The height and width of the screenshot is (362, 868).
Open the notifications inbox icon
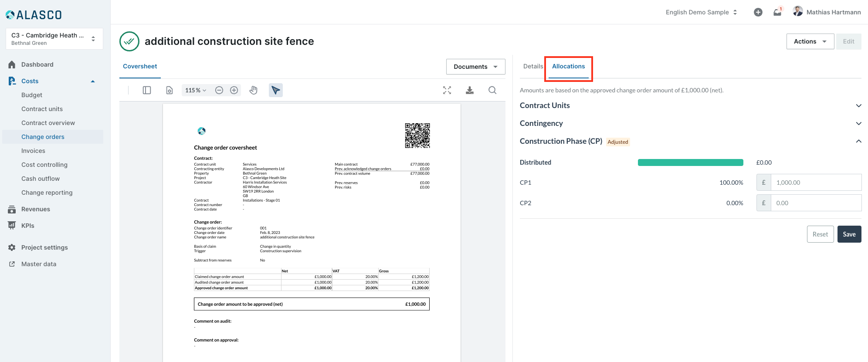tap(777, 12)
